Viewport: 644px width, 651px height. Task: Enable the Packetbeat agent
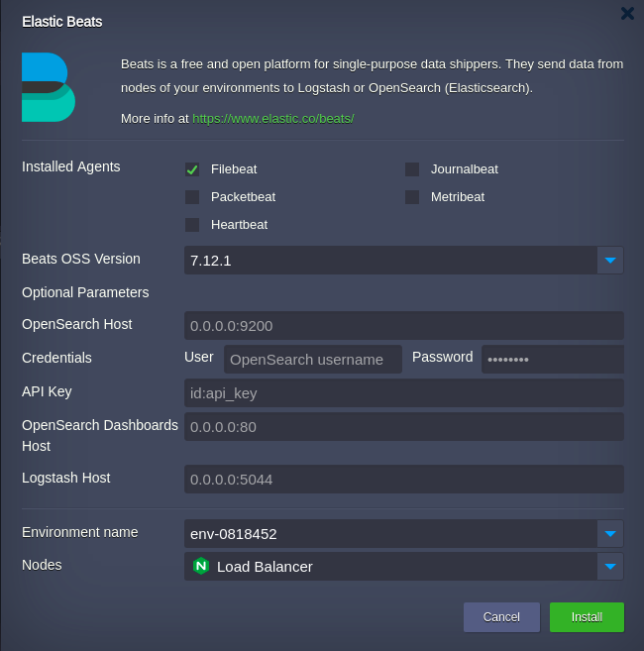point(192,197)
